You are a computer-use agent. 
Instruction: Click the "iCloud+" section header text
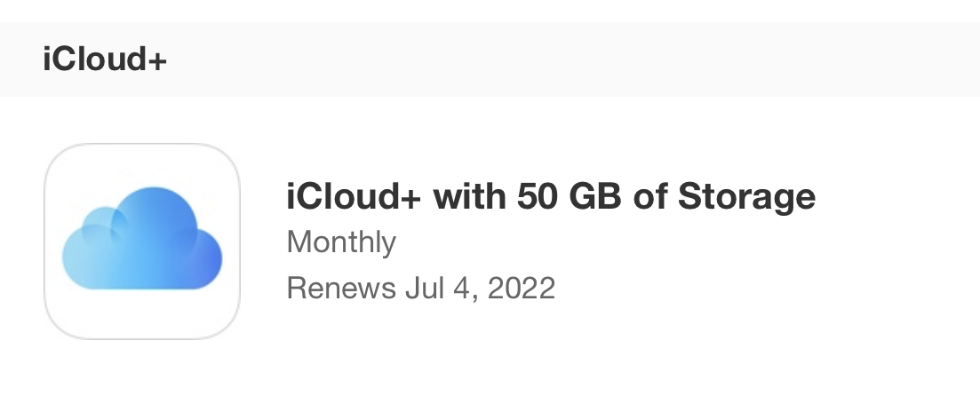(105, 59)
